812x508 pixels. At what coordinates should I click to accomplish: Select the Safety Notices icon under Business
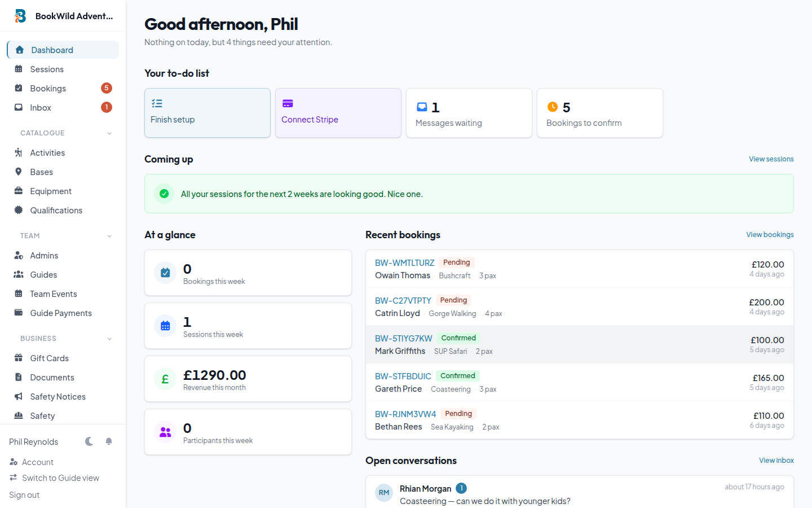pos(19,396)
